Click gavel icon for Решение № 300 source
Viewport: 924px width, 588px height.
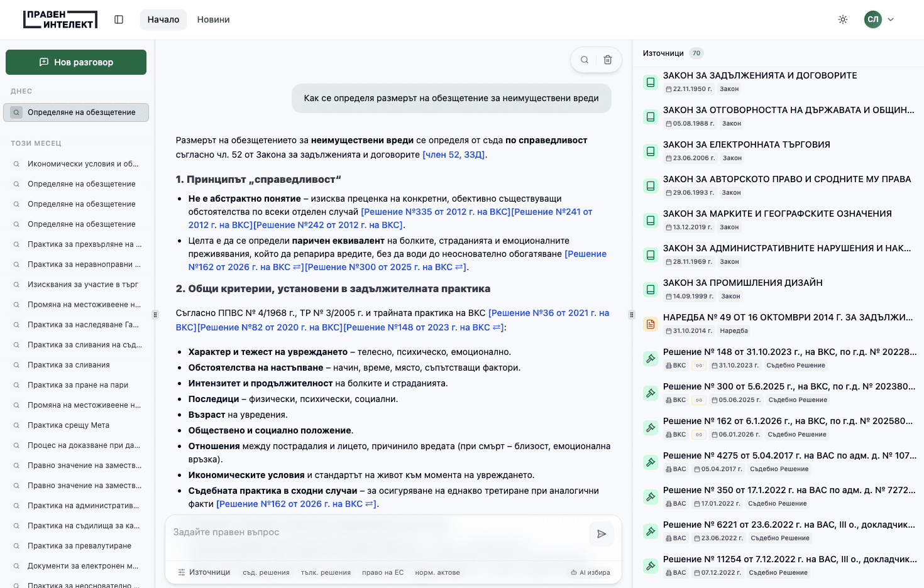coord(651,393)
